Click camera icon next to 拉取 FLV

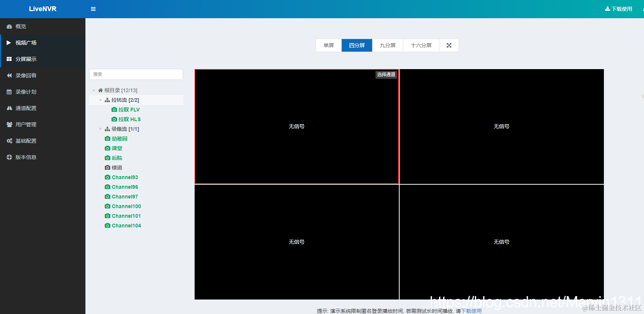114,110
